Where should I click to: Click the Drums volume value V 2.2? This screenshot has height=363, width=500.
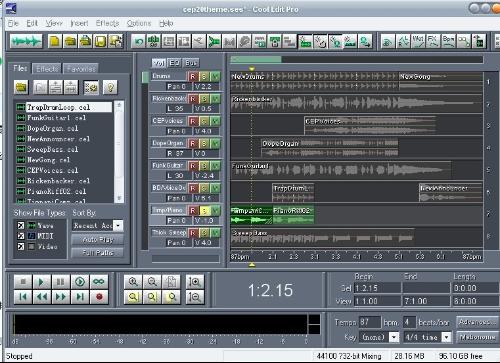click(x=206, y=87)
